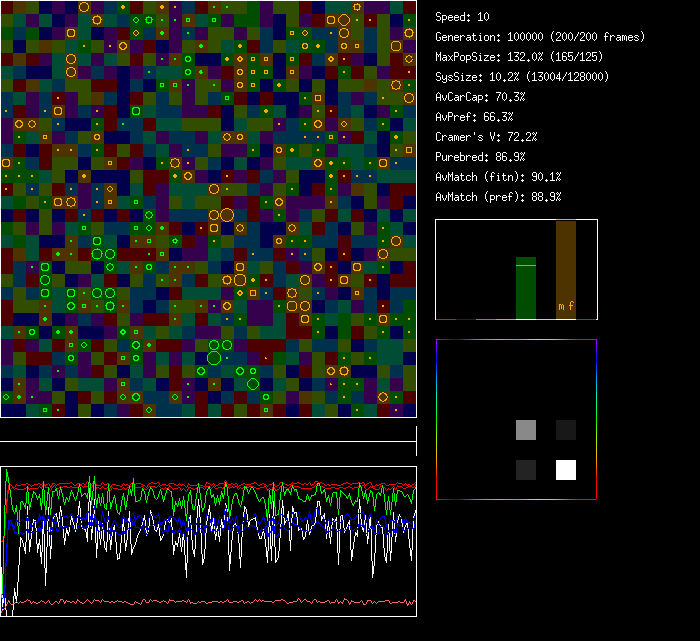Click the light gray matrix square
700x641 pixels.
coord(526,430)
